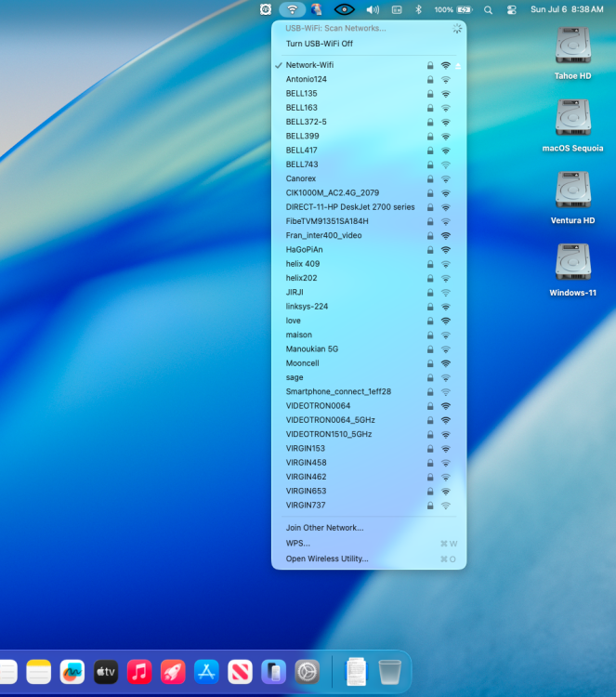The height and width of the screenshot is (697, 616).
Task: Click the eject icon beside Network-Wifi
Action: pyautogui.click(x=458, y=65)
